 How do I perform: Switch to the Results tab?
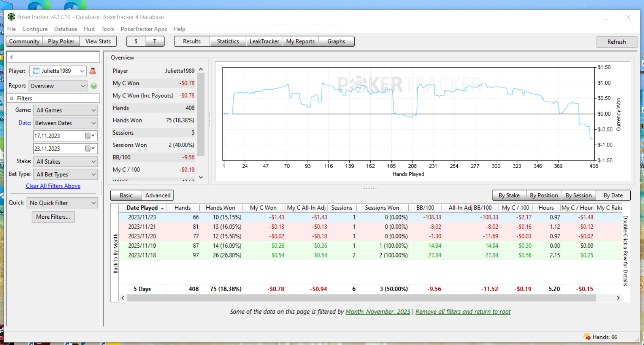tap(192, 41)
